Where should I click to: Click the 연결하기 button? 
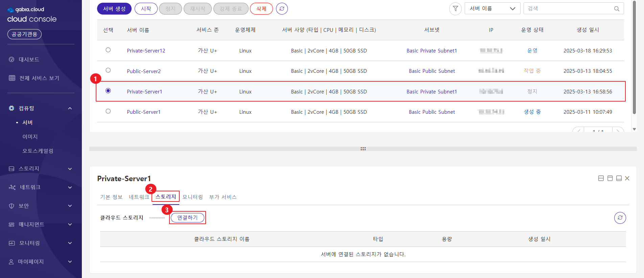[x=187, y=218]
